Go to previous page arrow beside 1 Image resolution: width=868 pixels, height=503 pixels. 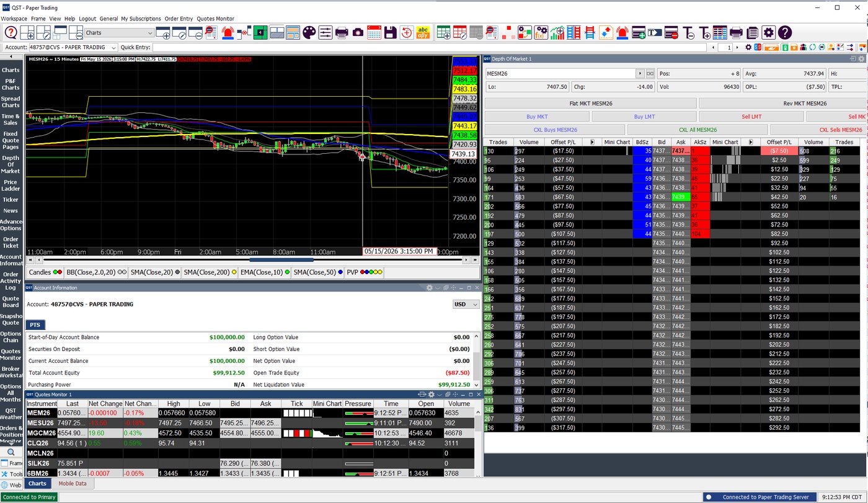point(713,47)
